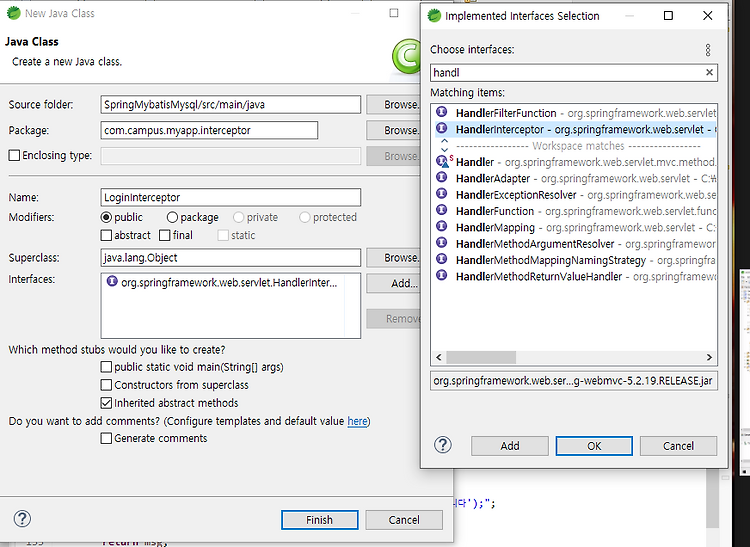The height and width of the screenshot is (547, 750).
Task: Select HandlerAdapter in matching items
Action: tap(576, 178)
